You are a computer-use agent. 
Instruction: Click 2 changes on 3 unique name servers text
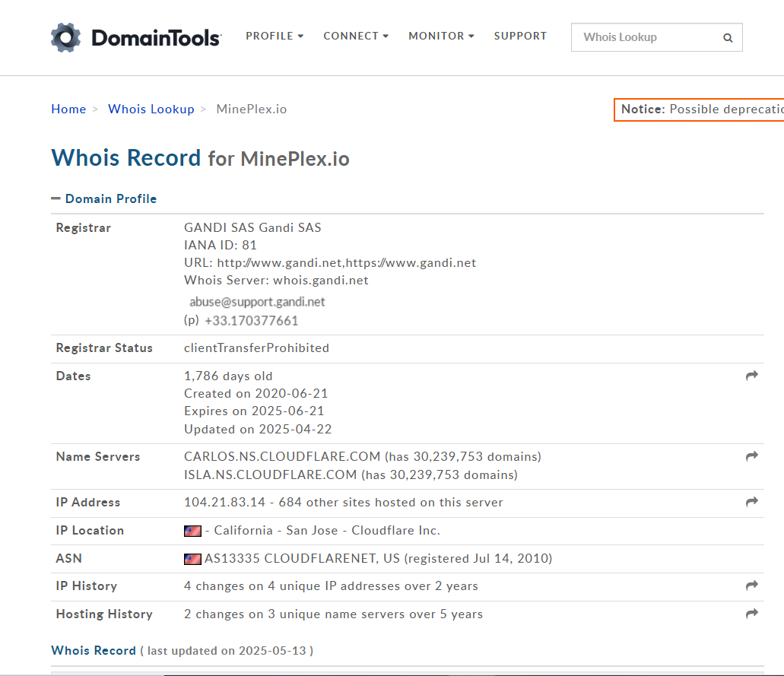tap(334, 614)
